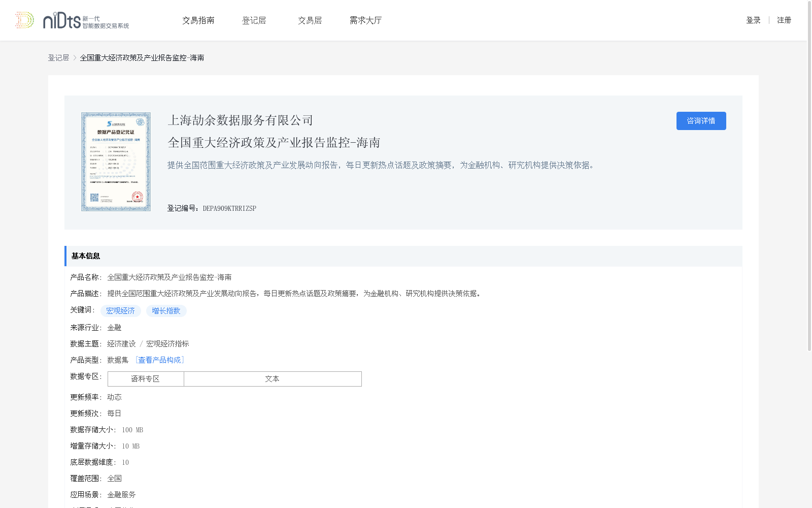812x508 pixels.
Task: Click the 产品名称 value text
Action: point(170,277)
